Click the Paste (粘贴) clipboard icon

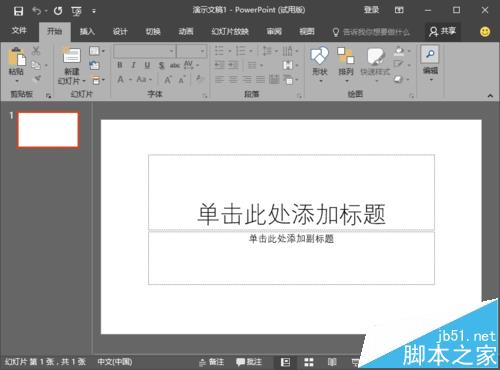coord(16,57)
